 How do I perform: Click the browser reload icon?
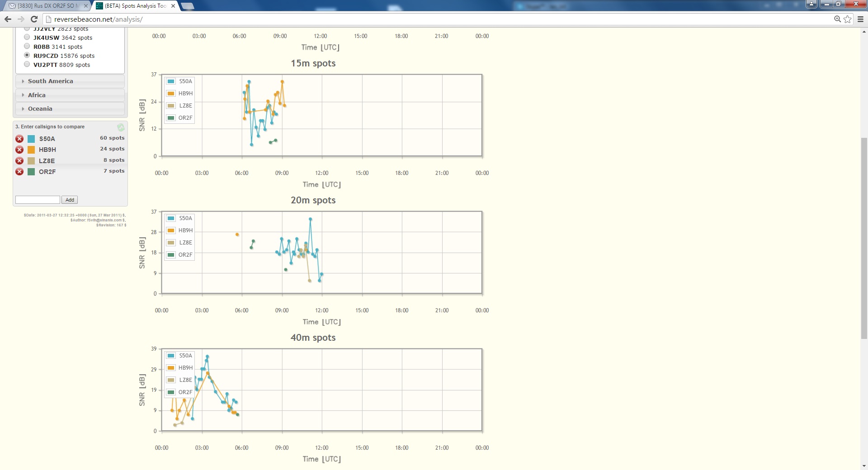(x=34, y=19)
